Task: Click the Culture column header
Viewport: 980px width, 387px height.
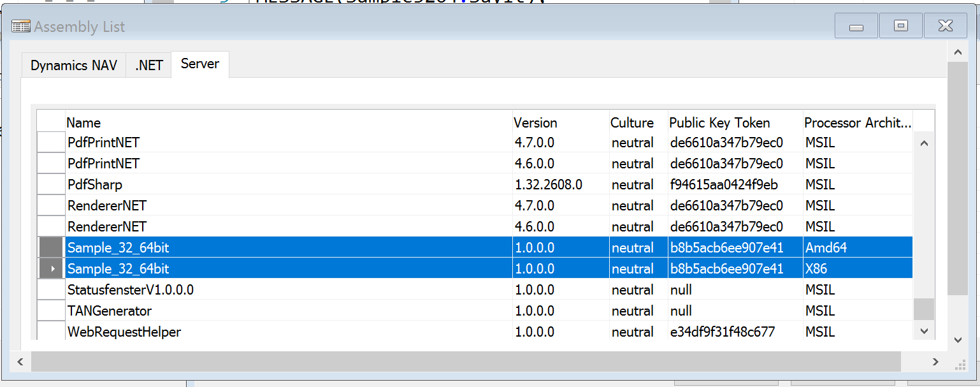Action: [x=637, y=122]
